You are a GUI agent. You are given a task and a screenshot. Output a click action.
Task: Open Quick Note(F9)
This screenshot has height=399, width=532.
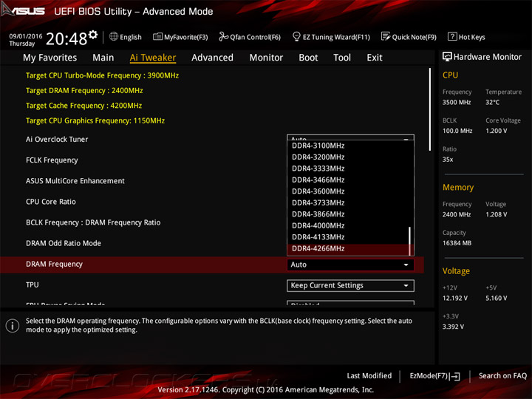coord(409,37)
